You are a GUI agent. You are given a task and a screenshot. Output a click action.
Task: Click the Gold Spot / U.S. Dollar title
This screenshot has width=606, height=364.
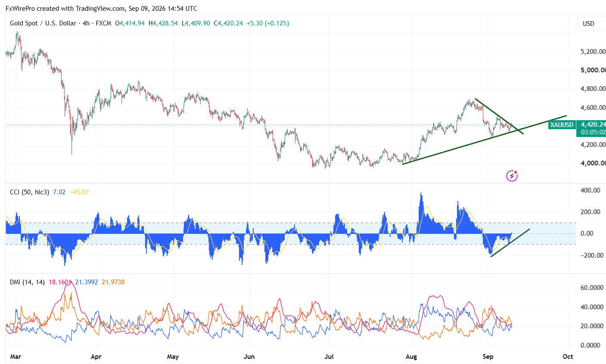pos(43,23)
